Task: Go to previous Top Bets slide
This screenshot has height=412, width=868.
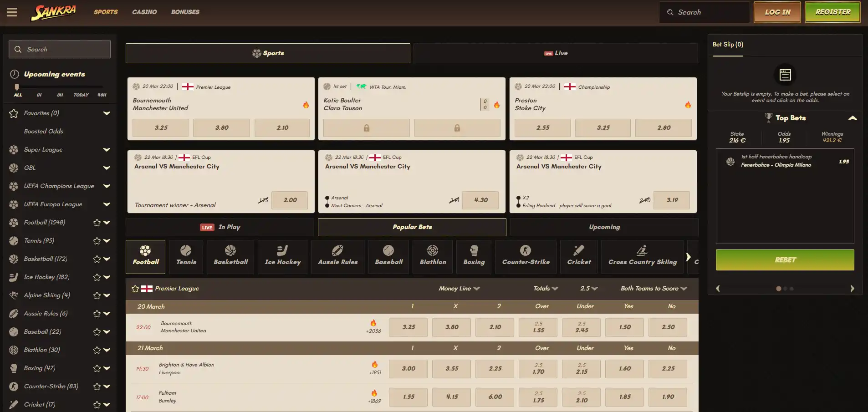Action: (718, 288)
